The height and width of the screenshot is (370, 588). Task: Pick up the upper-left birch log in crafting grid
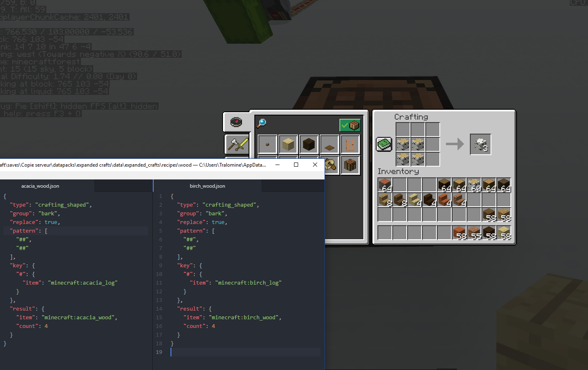pos(403,144)
